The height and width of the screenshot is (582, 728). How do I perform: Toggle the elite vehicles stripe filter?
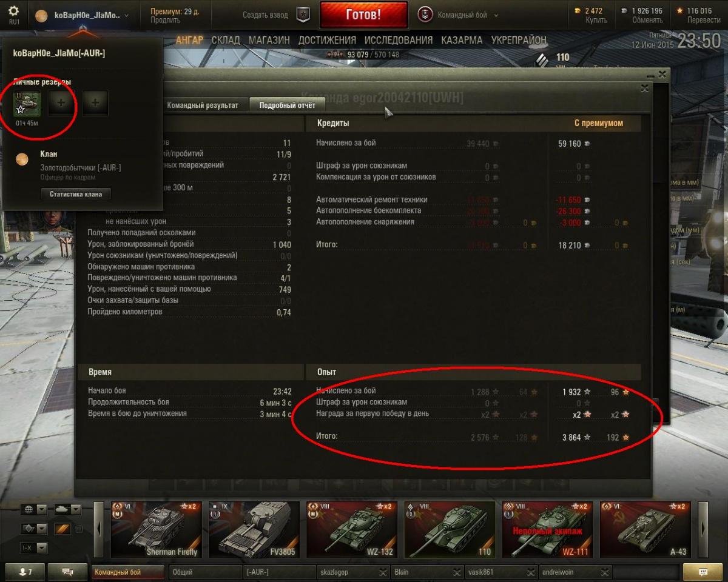click(63, 529)
